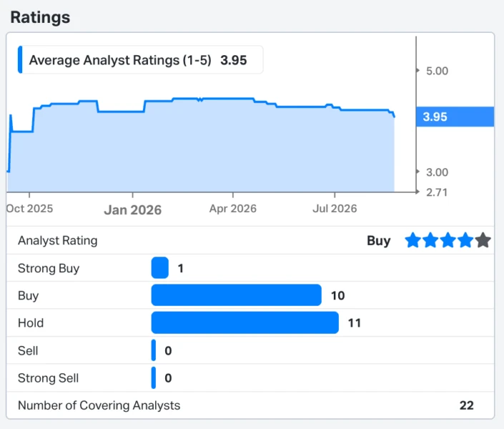
Task: Click the Jan 2026 axis label
Action: click(132, 210)
